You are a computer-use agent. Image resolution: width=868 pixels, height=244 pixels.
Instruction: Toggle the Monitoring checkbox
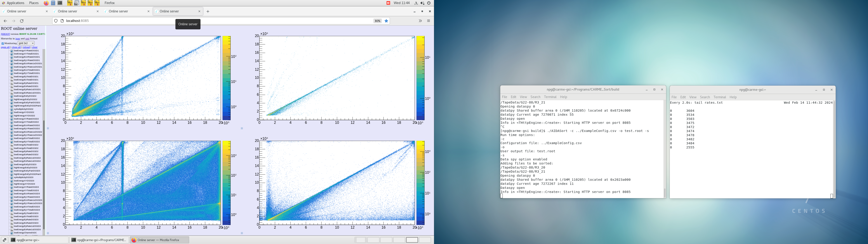tap(3, 43)
